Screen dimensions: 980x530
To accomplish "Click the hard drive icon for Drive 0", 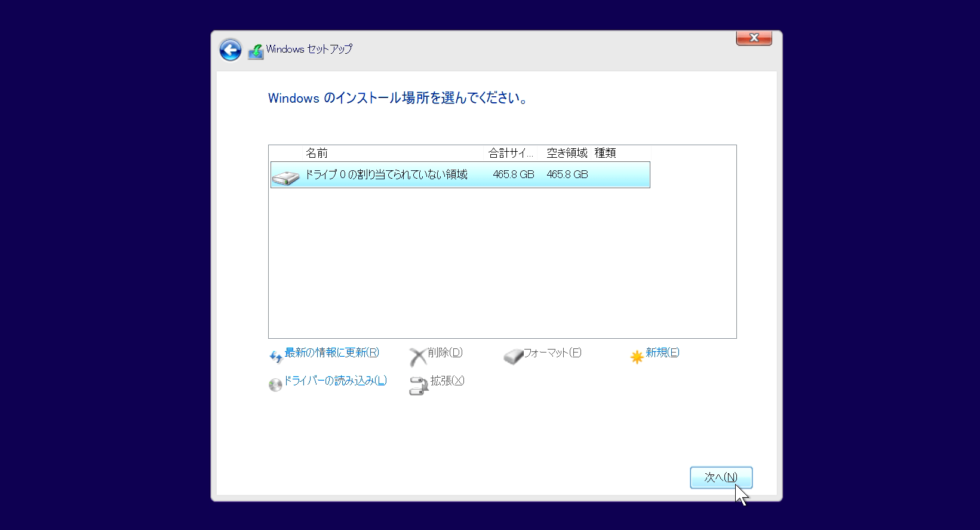I will pos(285,177).
